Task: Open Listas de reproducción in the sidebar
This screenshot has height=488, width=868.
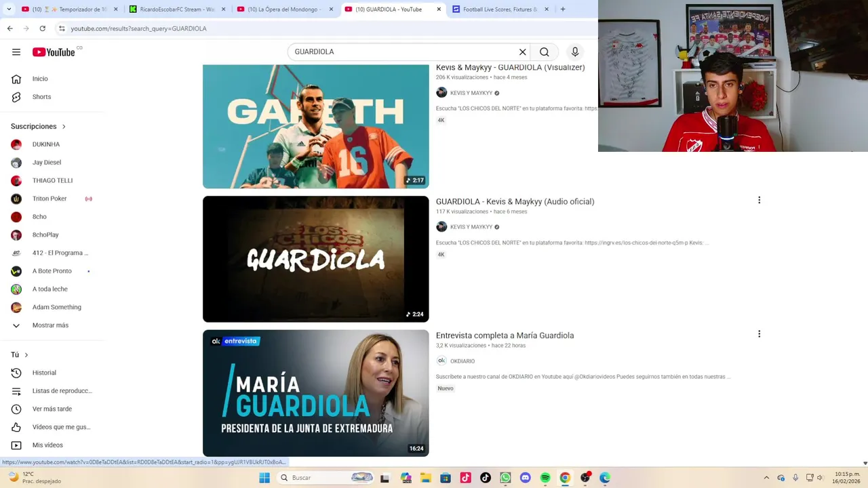Action: [x=52, y=391]
